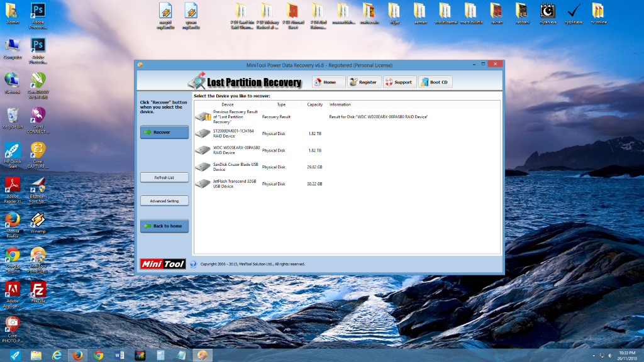This screenshot has height=362, width=644.
Task: Show hidden system tray icons arrow
Action: point(594,356)
